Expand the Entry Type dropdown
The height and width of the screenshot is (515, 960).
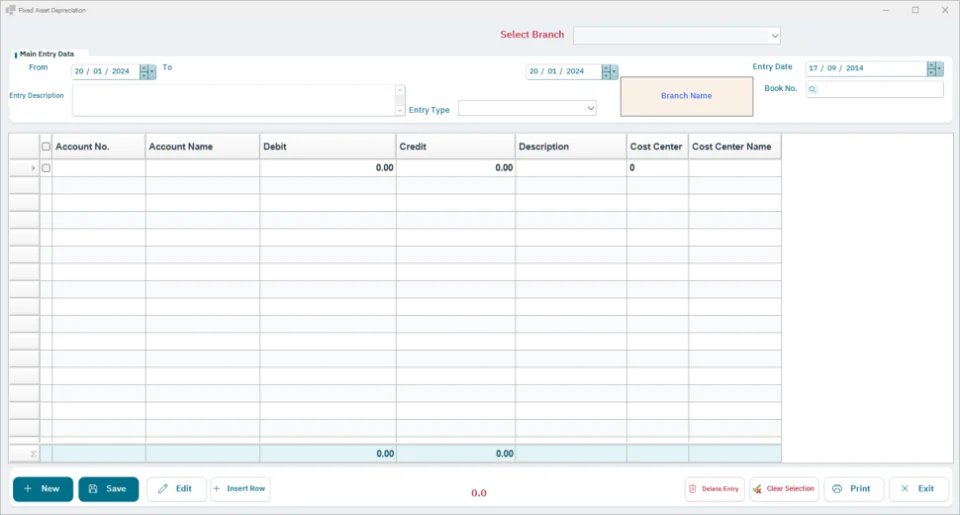pyautogui.click(x=590, y=108)
